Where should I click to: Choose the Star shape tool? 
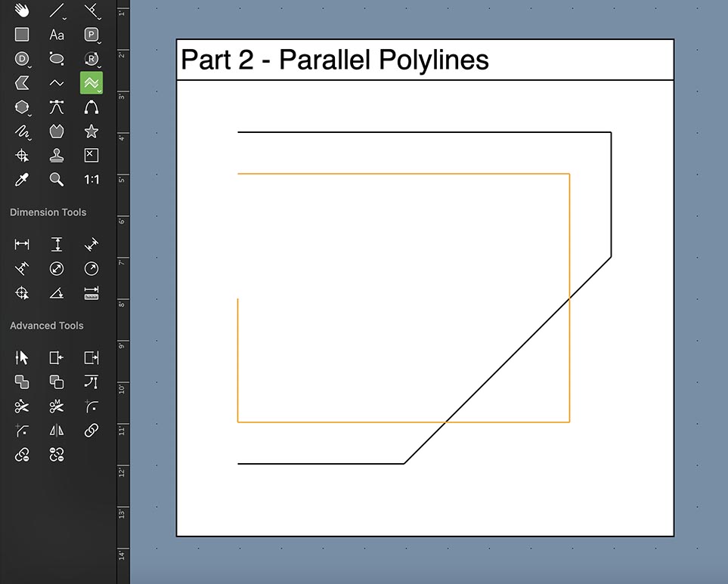[91, 131]
